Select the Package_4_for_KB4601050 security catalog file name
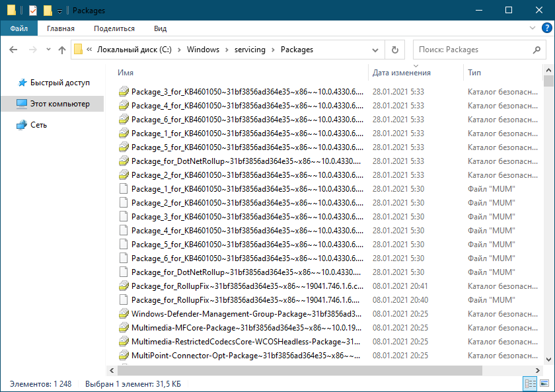Viewport: 555px width, 392px height. click(247, 106)
